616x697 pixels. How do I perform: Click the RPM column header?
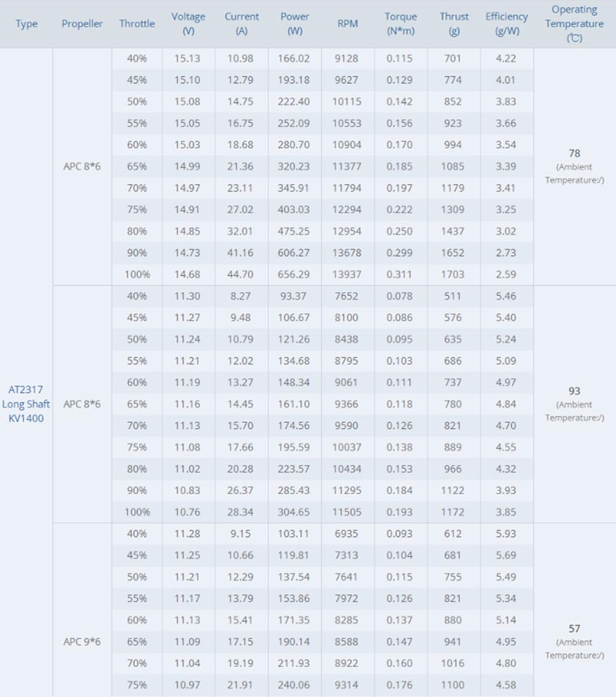click(347, 24)
